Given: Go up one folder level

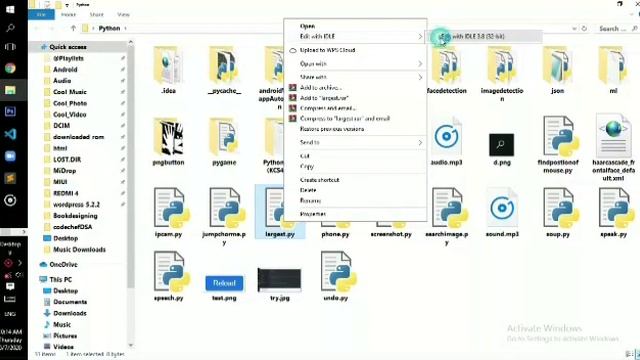Looking at the screenshot, I should pyautogui.click(x=73, y=28).
